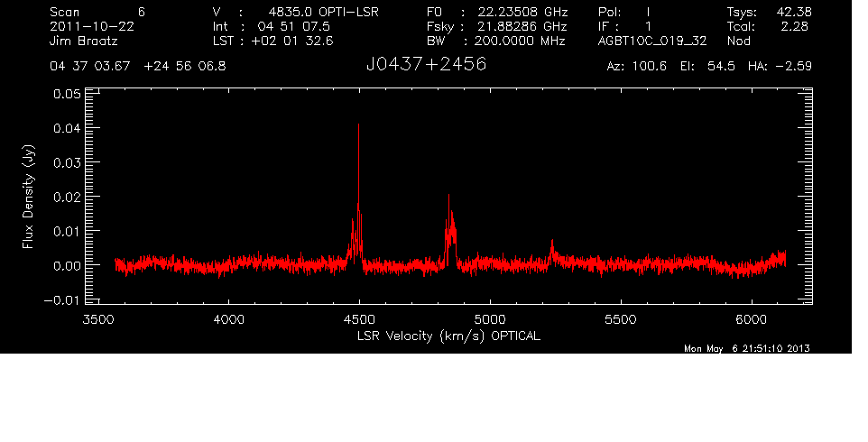
Task: Click the x-axis tick label 3500
Action: tap(98, 319)
